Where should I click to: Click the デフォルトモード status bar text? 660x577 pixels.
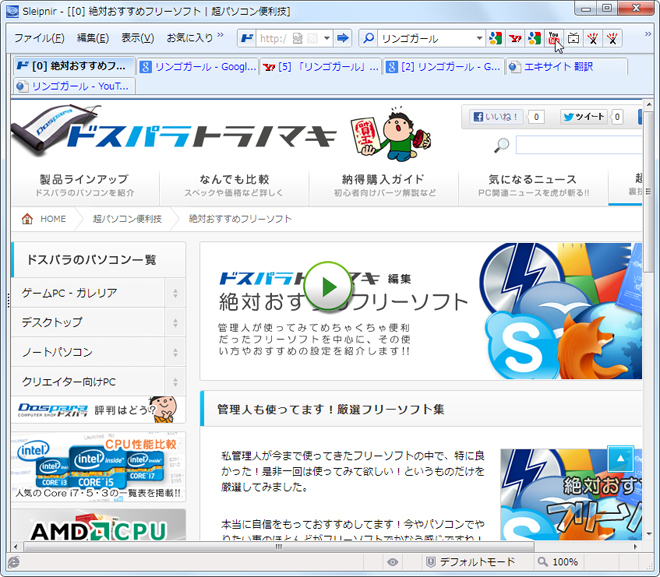click(x=477, y=562)
